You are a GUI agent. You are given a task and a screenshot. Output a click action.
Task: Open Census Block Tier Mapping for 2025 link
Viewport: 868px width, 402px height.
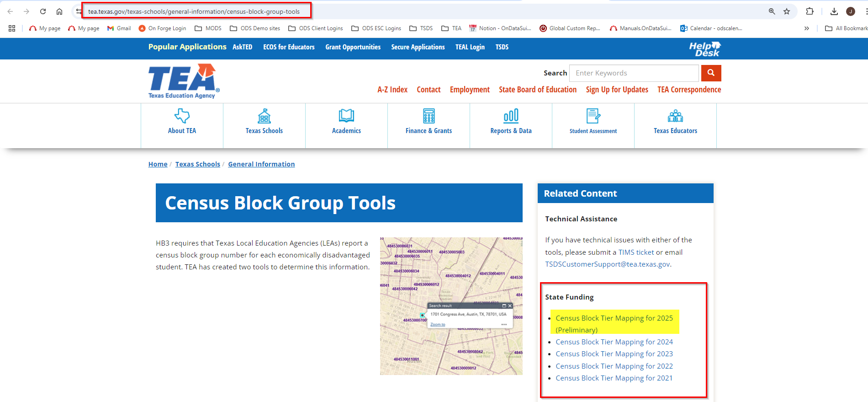[614, 318]
